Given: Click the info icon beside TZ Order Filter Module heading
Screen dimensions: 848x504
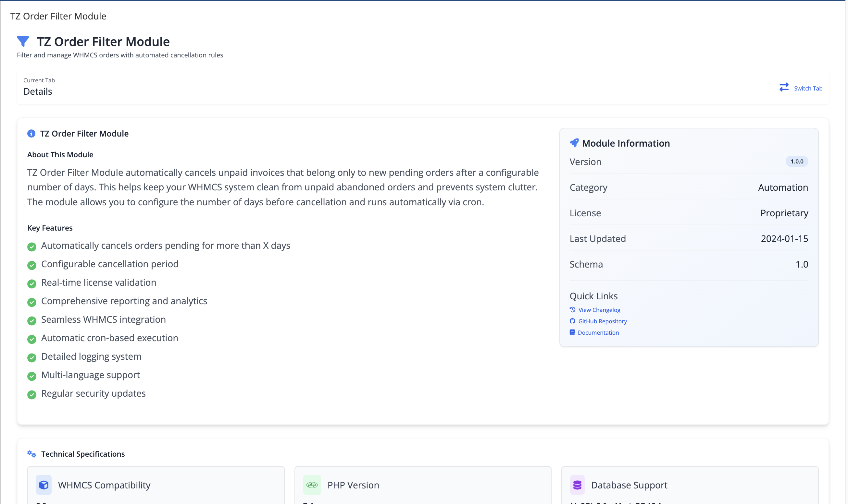Looking at the screenshot, I should point(31,134).
